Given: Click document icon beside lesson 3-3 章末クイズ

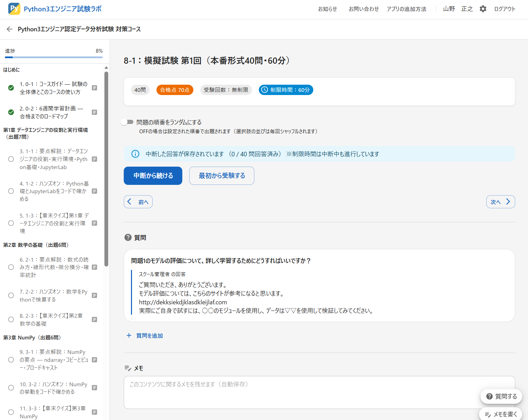Looking at the screenshot, I should tap(94, 412).
